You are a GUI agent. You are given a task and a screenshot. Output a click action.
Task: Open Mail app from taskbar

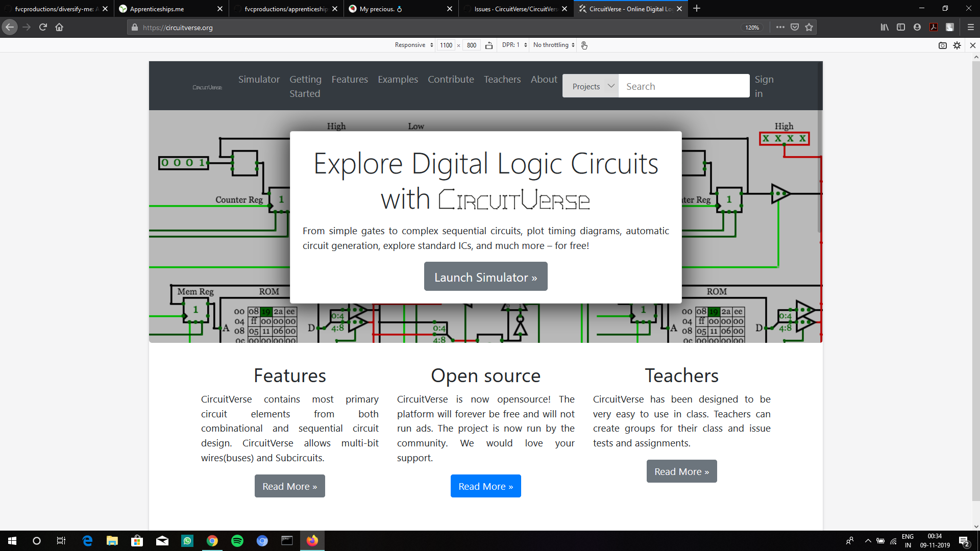(x=162, y=541)
